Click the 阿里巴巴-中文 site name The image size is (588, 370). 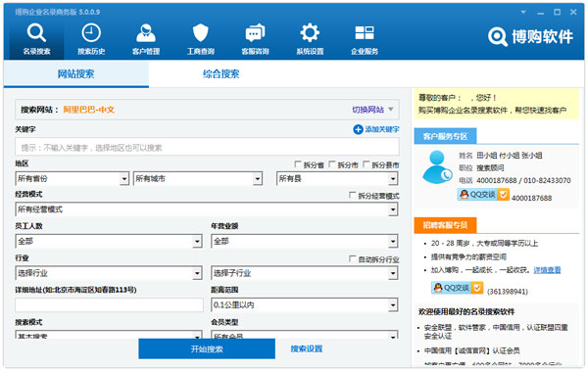tap(88, 110)
